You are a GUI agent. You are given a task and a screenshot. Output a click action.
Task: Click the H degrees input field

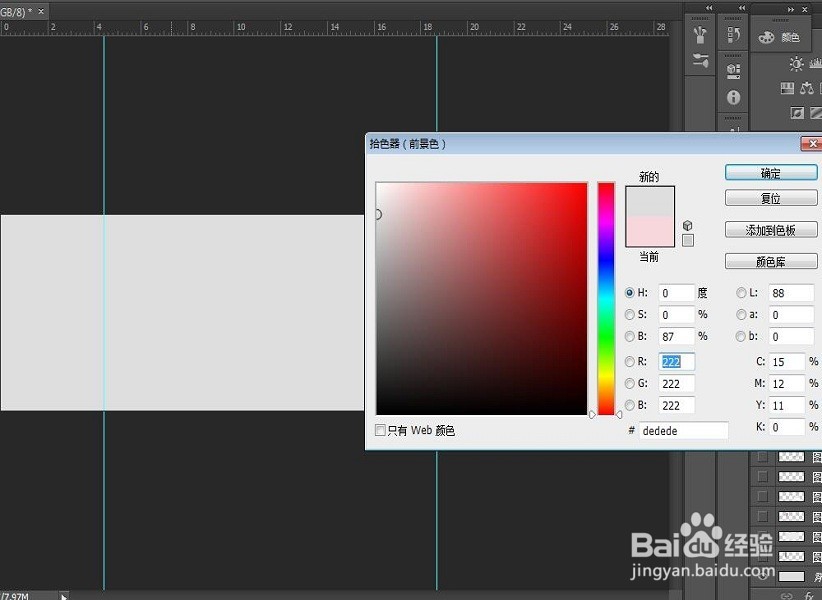click(676, 293)
